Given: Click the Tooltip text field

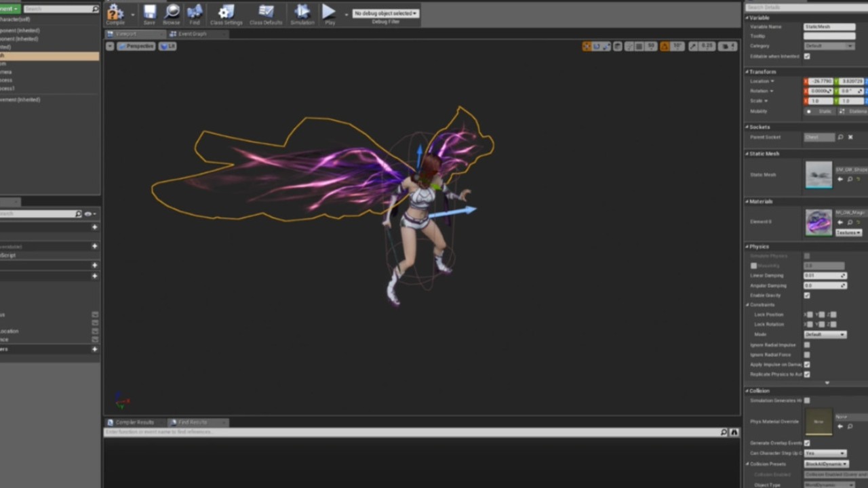Looking at the screenshot, I should [829, 36].
